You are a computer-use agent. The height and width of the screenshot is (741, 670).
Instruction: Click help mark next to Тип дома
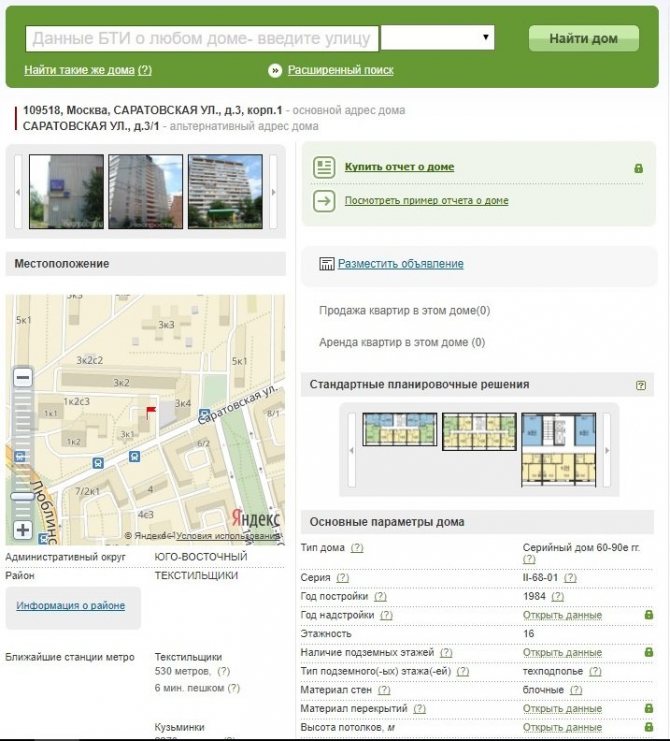[357, 548]
